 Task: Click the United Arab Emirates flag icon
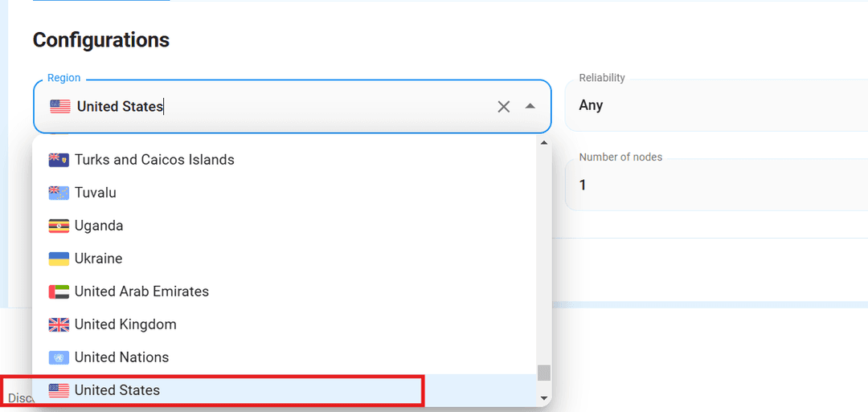pos(59,292)
